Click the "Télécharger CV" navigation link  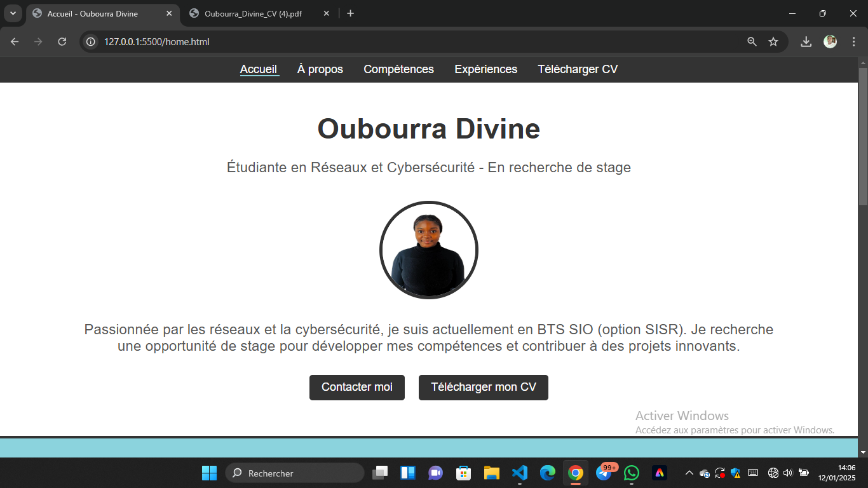(x=577, y=69)
